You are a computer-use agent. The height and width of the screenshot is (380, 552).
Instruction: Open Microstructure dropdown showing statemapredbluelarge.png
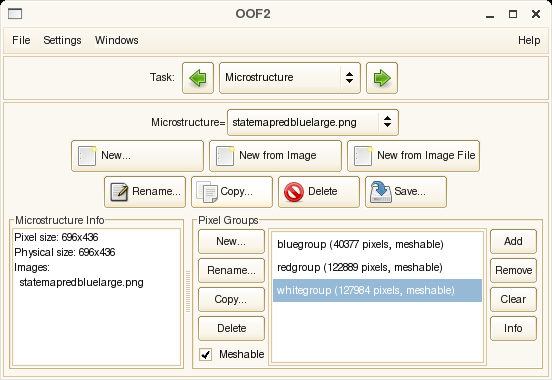coord(313,122)
